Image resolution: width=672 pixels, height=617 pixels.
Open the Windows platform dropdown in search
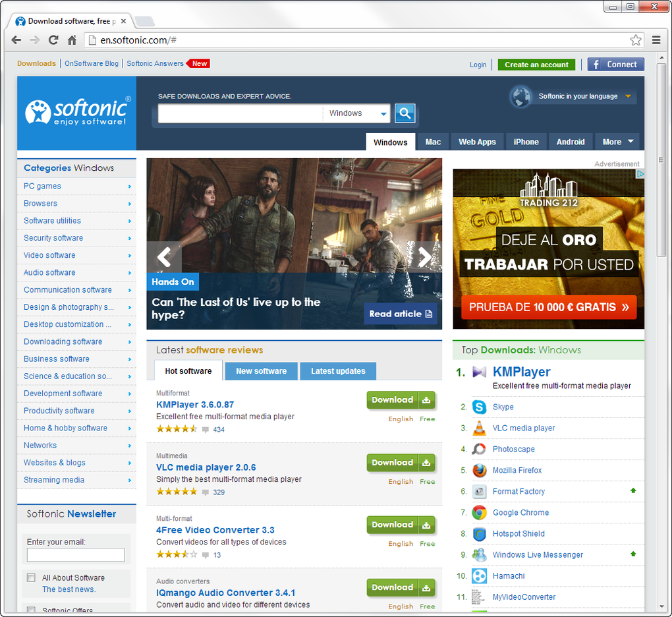pos(356,113)
